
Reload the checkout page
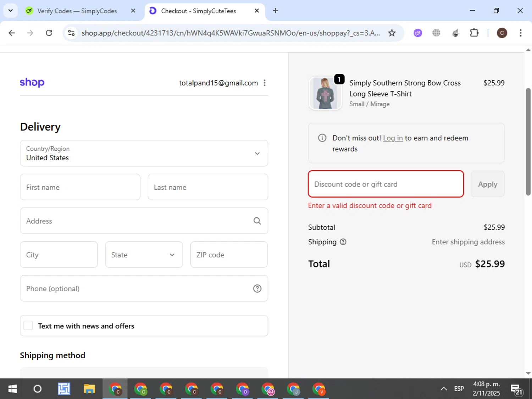pos(49,33)
